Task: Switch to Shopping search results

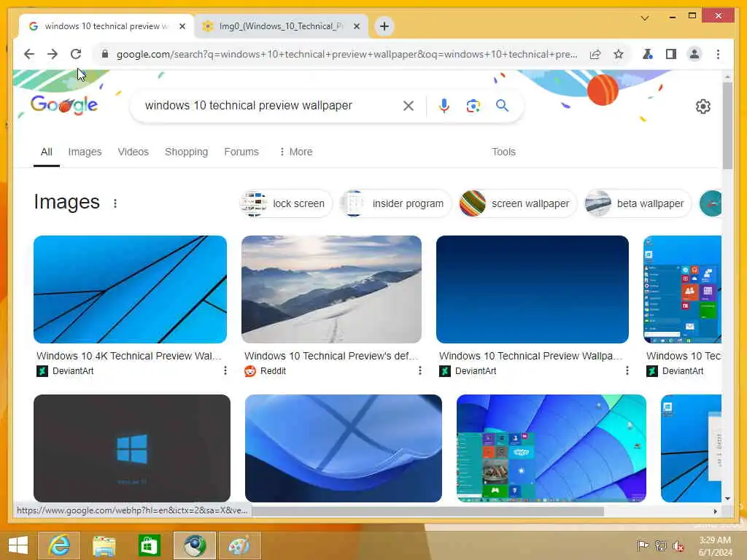Action: [x=186, y=152]
